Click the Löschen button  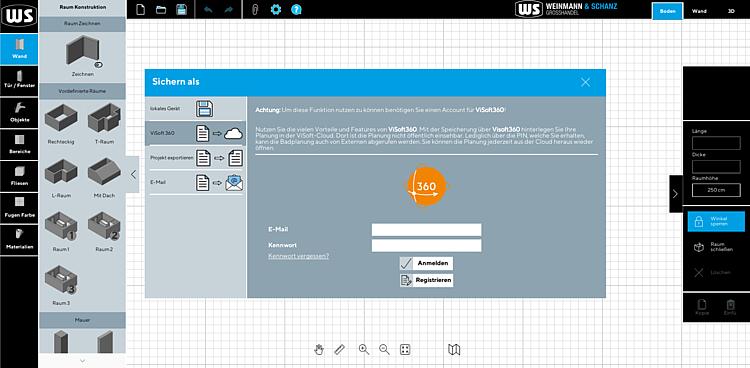coord(716,272)
